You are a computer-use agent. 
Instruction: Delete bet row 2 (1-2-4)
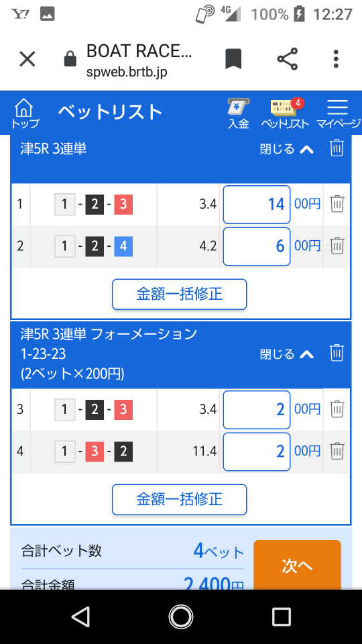[x=337, y=246]
